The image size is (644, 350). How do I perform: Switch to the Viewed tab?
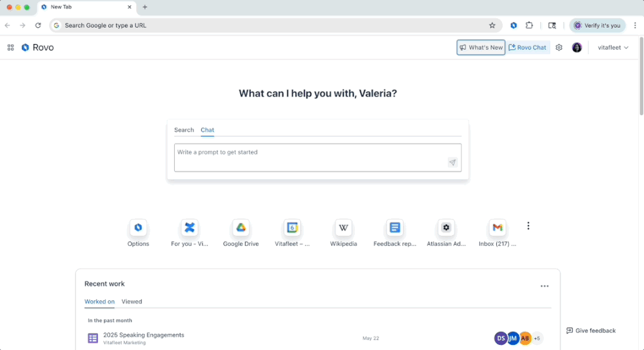pos(132,302)
